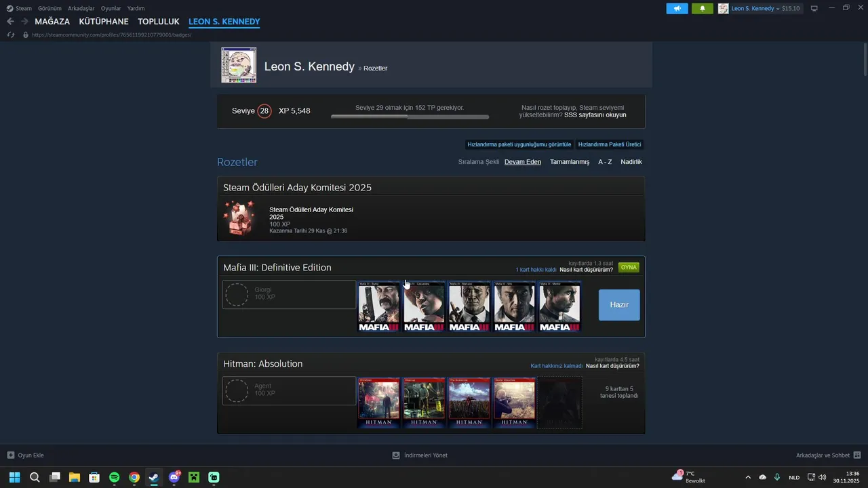This screenshot has height=488, width=868.
Task: Open the first Hitman trading card
Action: [378, 403]
